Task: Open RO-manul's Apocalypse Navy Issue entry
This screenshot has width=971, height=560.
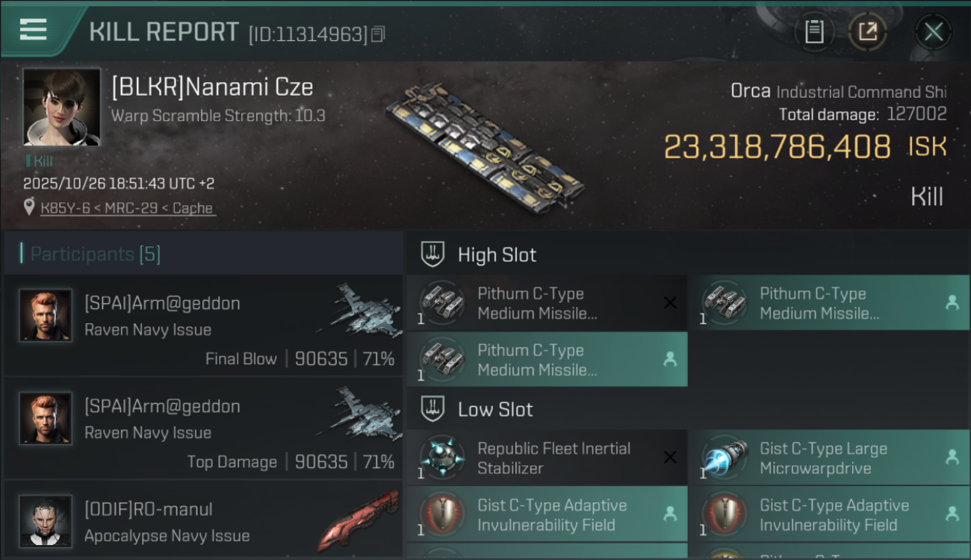Action: [x=203, y=521]
